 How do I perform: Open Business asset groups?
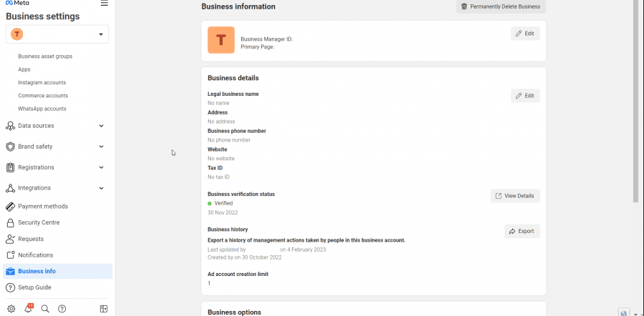pos(45,56)
